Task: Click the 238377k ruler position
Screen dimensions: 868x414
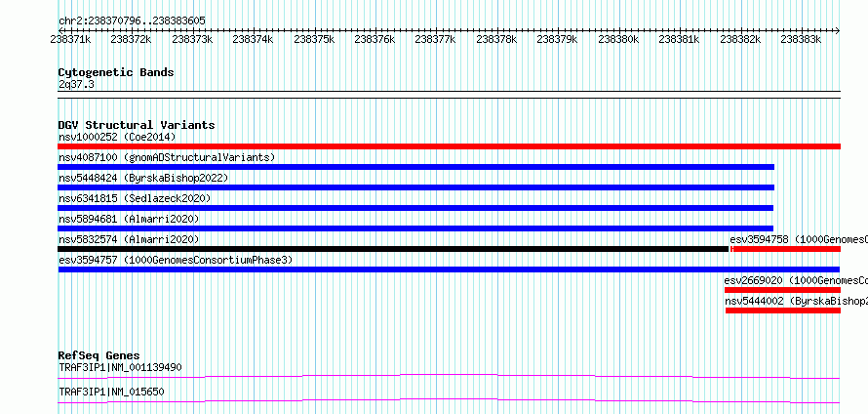Action: (x=436, y=39)
